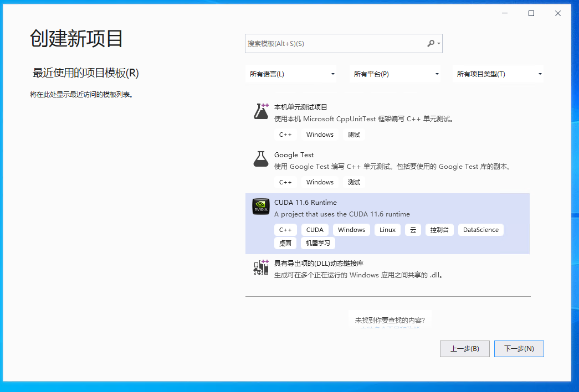Click the Google Test flask icon
Screen dimensions: 579x392
(x=261, y=159)
